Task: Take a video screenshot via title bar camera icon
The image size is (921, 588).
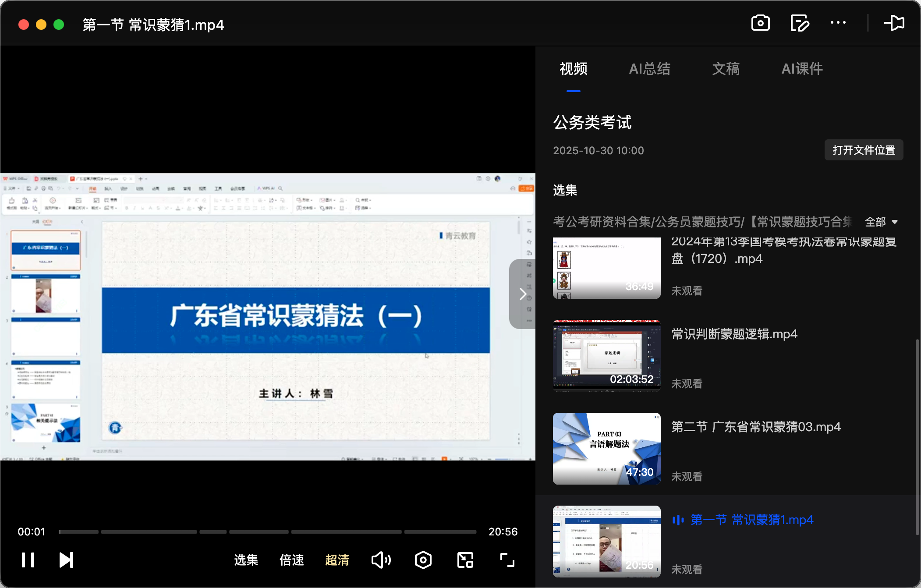Action: 760,22
